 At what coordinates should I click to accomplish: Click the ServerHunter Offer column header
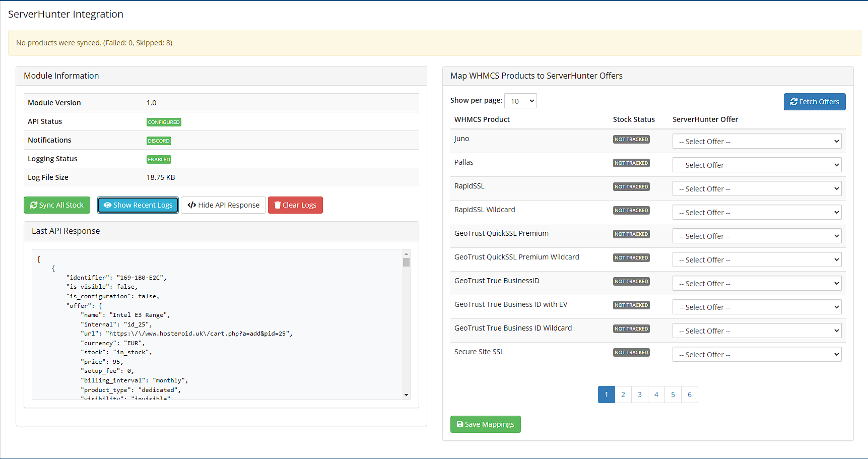[705, 119]
